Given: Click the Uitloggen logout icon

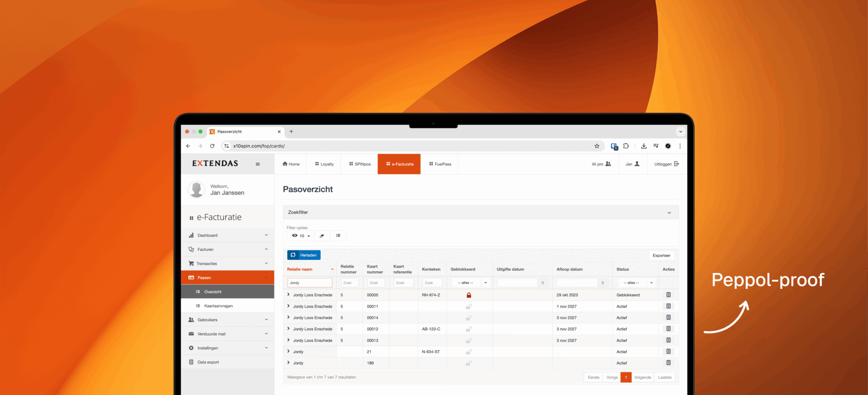Looking at the screenshot, I should [x=676, y=164].
